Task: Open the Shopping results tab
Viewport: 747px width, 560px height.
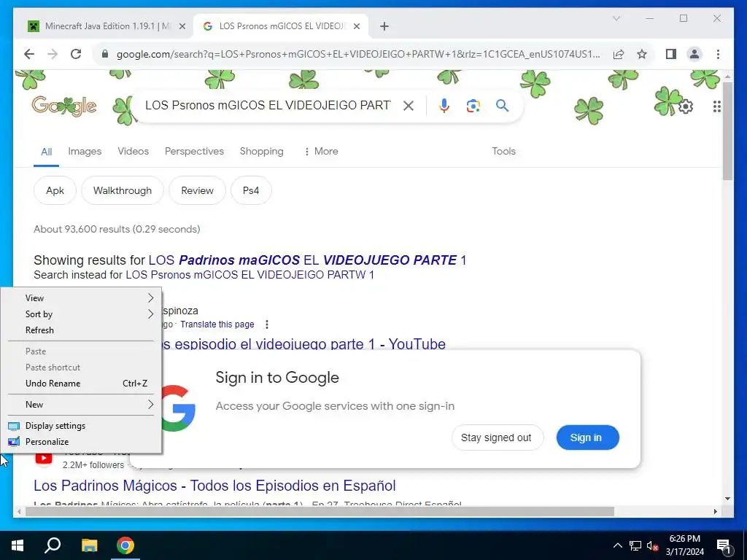Action: (262, 152)
